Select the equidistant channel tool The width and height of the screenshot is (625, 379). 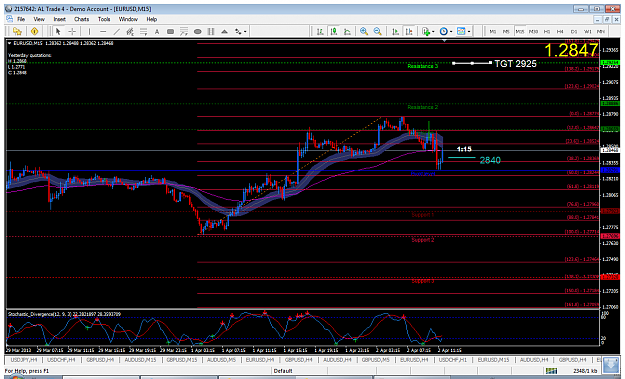tap(130, 31)
